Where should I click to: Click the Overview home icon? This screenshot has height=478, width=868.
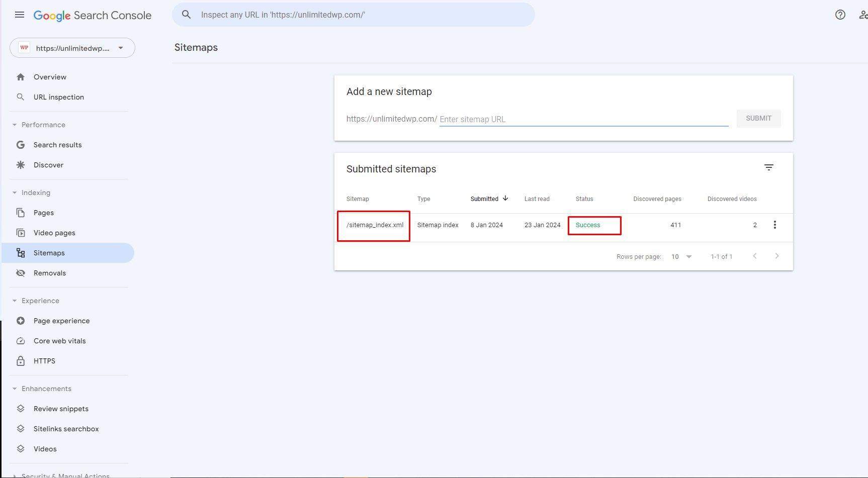pyautogui.click(x=21, y=77)
